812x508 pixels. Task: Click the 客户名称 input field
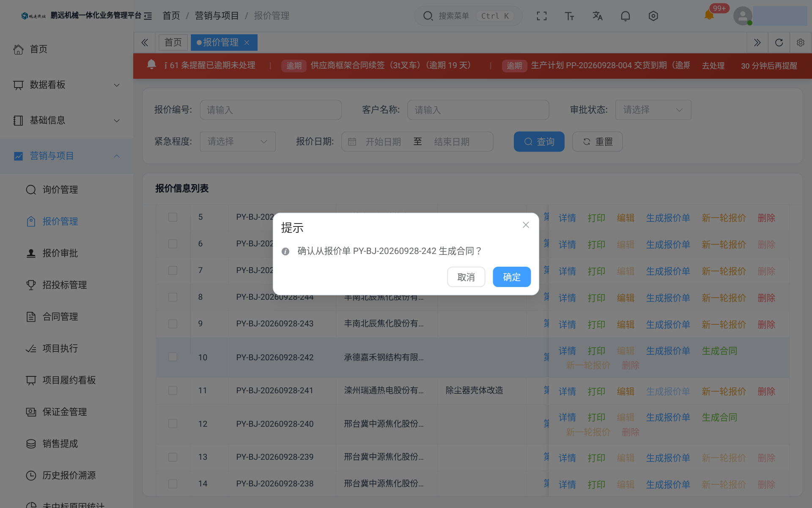pyautogui.click(x=478, y=110)
